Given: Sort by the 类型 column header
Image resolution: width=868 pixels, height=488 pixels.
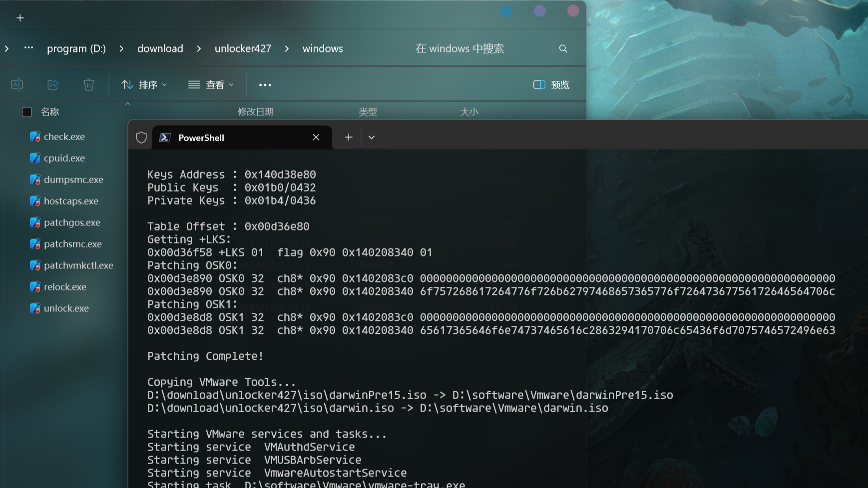Looking at the screenshot, I should tap(368, 112).
